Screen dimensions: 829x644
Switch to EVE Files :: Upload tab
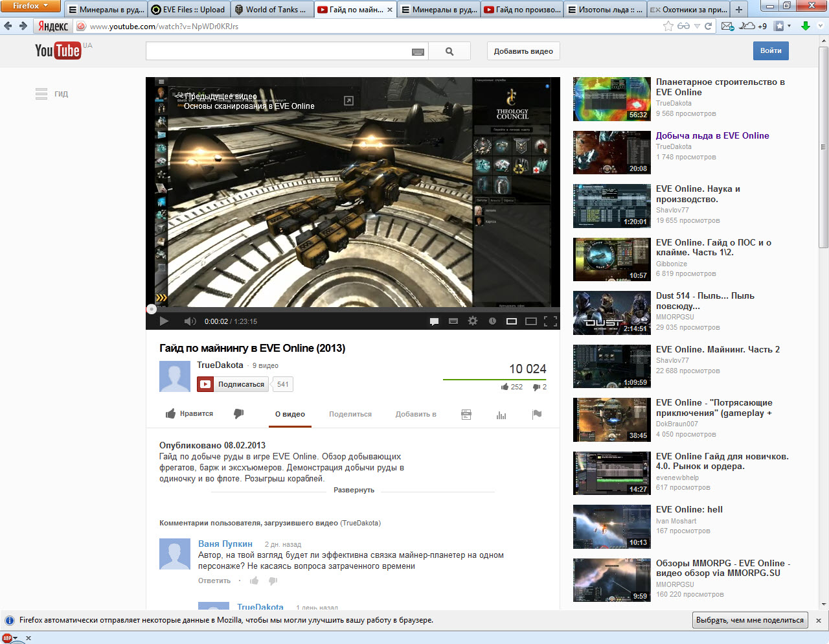click(x=188, y=10)
